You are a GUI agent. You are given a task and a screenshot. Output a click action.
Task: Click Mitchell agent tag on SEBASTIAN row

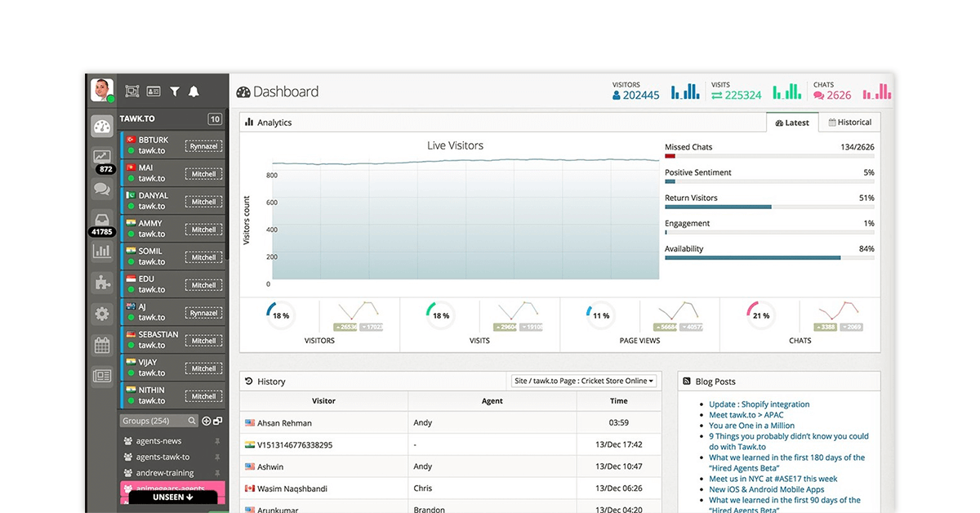point(203,341)
